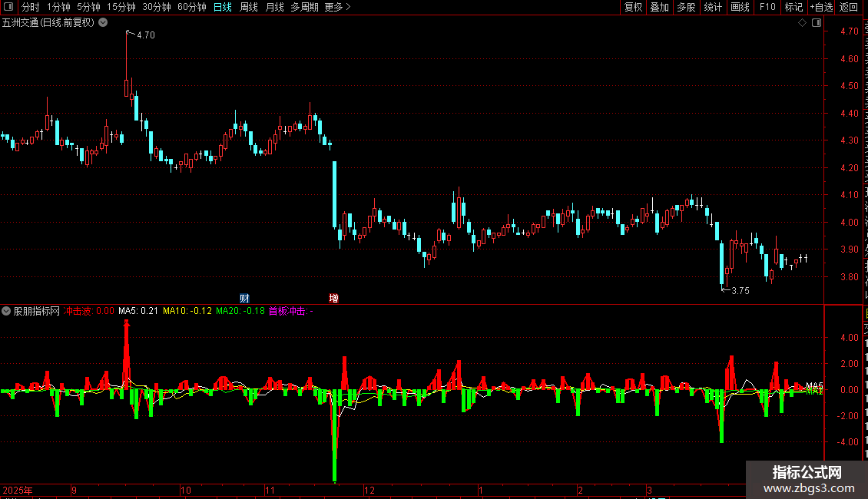Click the -4.00 level on indicator axis
Image resolution: width=868 pixels, height=499 pixels.
(847, 442)
